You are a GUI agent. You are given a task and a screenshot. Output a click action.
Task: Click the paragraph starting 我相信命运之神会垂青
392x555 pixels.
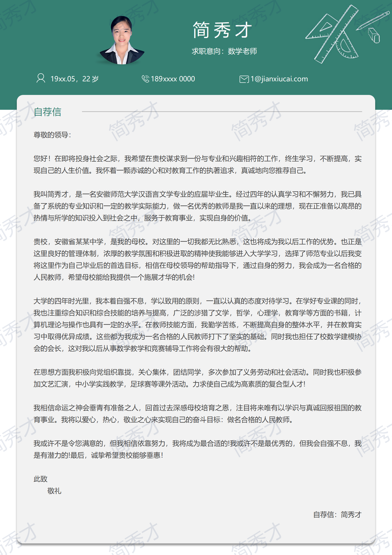(x=198, y=414)
